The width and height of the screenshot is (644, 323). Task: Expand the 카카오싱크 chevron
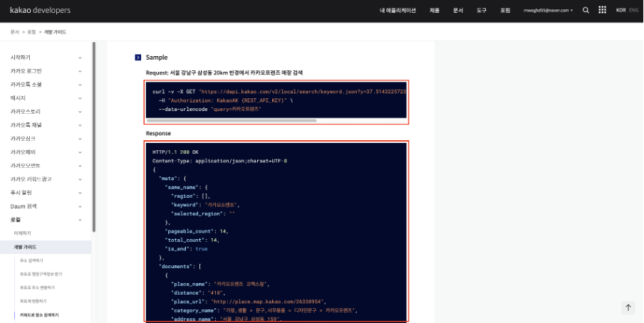pos(80,139)
